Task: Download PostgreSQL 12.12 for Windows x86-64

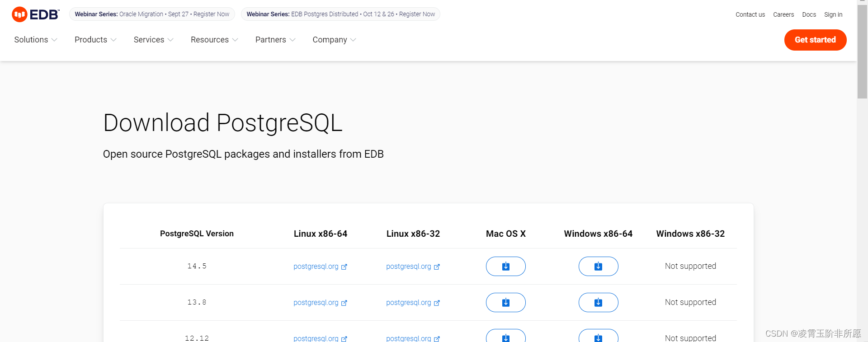Action: coord(598,336)
